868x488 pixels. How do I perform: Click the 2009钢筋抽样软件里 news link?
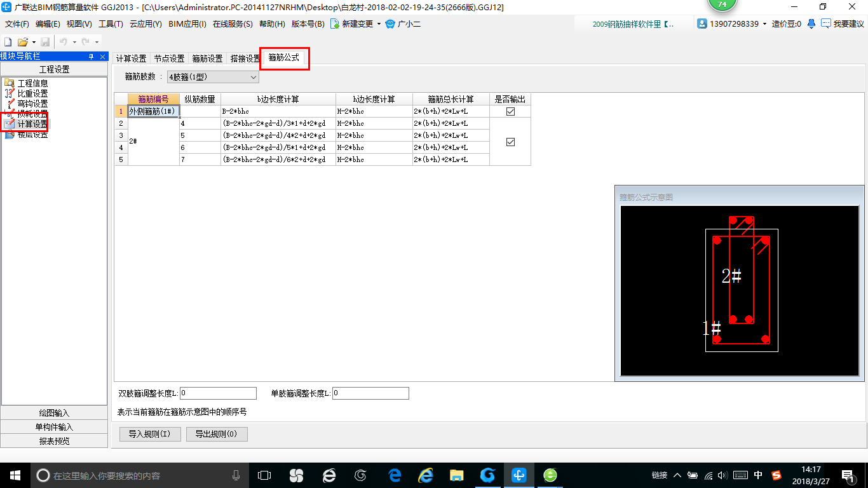634,24
